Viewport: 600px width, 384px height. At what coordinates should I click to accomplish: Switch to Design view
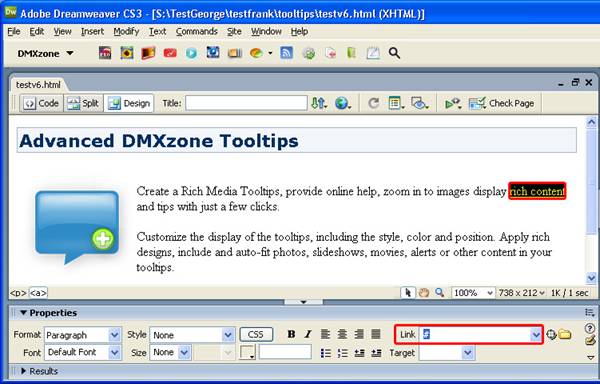coord(129,103)
